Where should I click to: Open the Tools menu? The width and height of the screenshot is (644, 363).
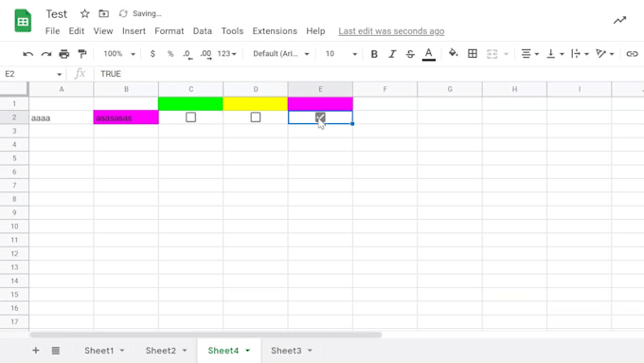[x=232, y=31]
